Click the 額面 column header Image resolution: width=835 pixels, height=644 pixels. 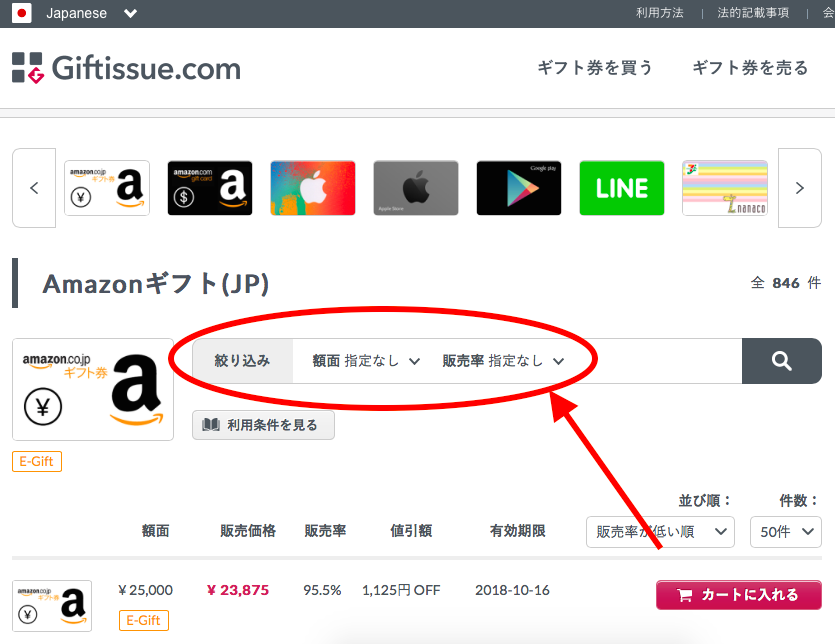(155, 531)
